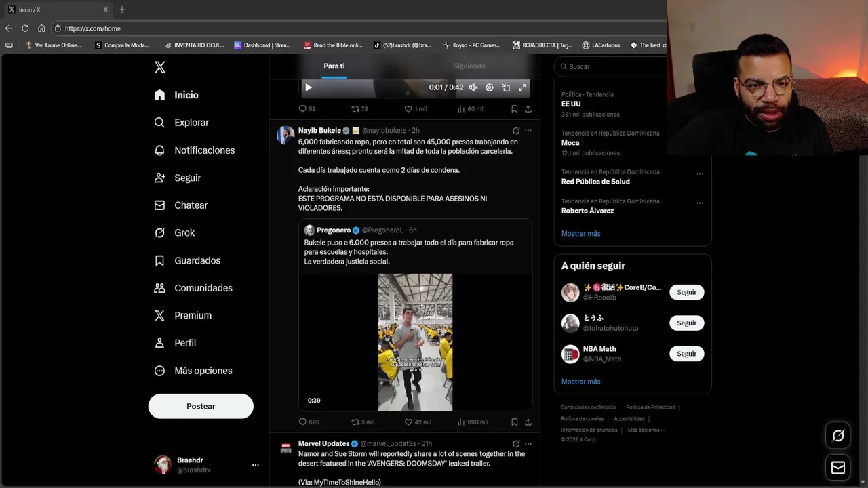The width and height of the screenshot is (868, 488).
Task: Open options for Roberto Álvarez trend
Action: pyautogui.click(x=700, y=203)
